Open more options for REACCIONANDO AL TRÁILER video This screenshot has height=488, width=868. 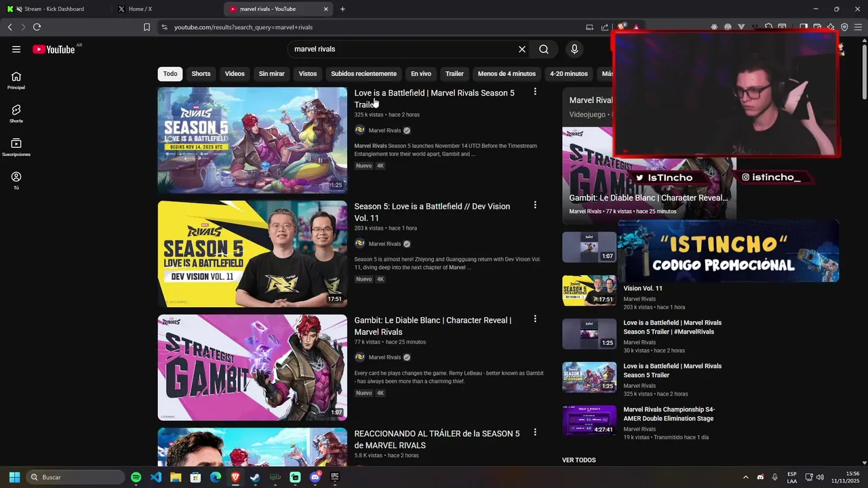click(535, 432)
